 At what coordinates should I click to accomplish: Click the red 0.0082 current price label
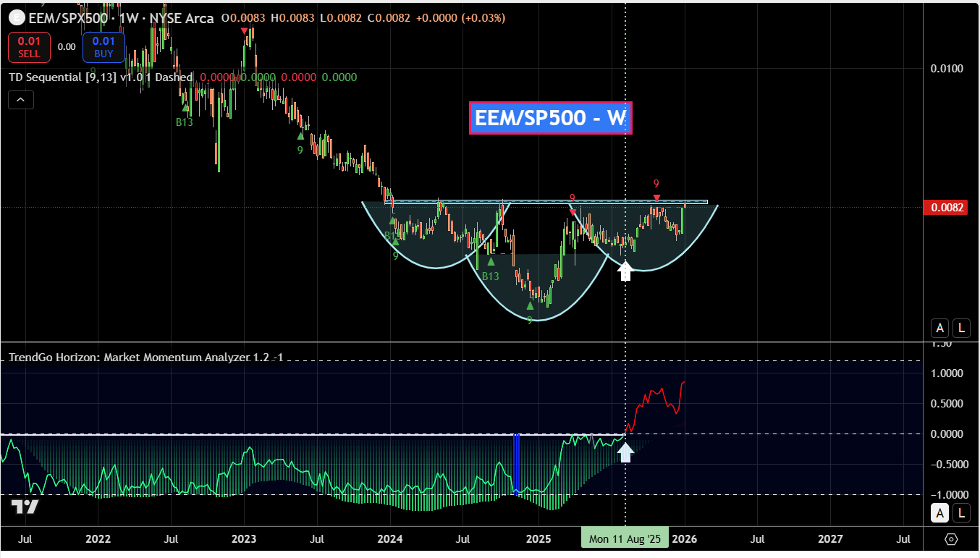[x=945, y=208]
